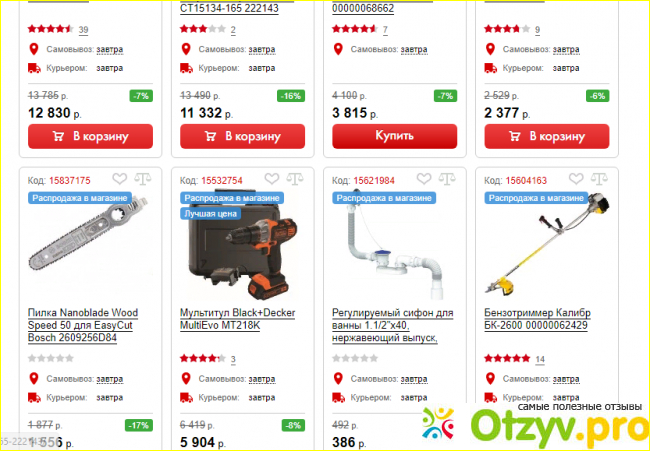Click the Black+Decker drill product image

pyautogui.click(x=243, y=247)
